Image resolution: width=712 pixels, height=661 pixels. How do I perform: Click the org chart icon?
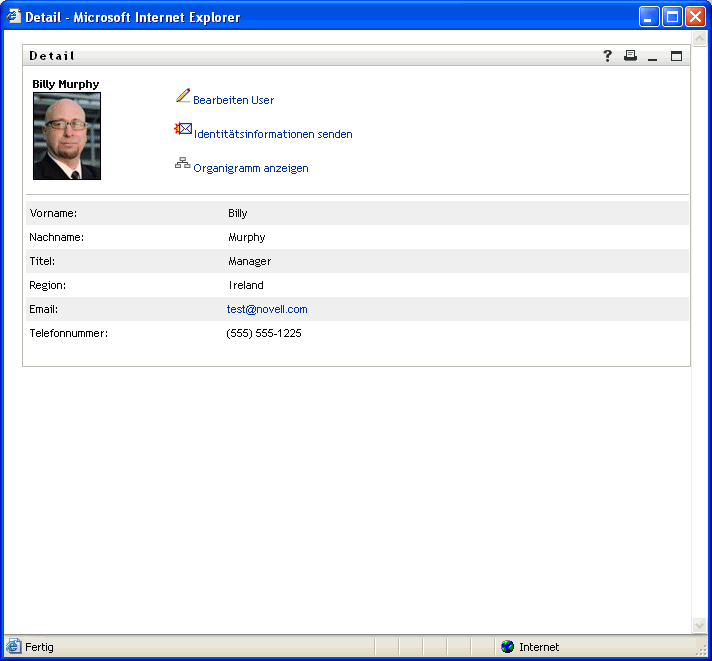pos(183,163)
